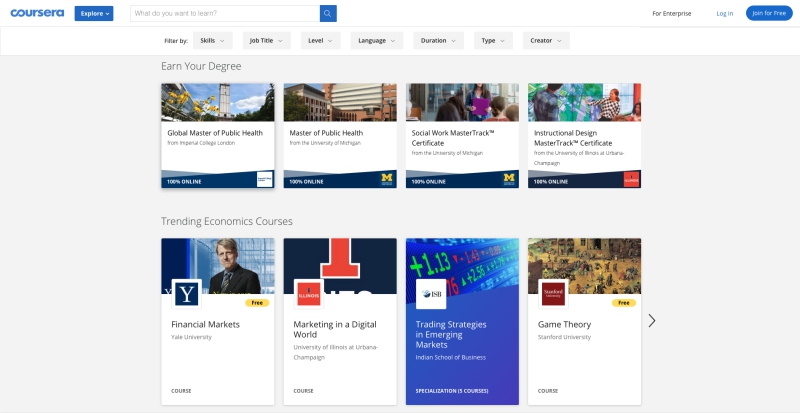The image size is (800, 413).
Task: Expand the Duration filter
Action: pos(438,40)
